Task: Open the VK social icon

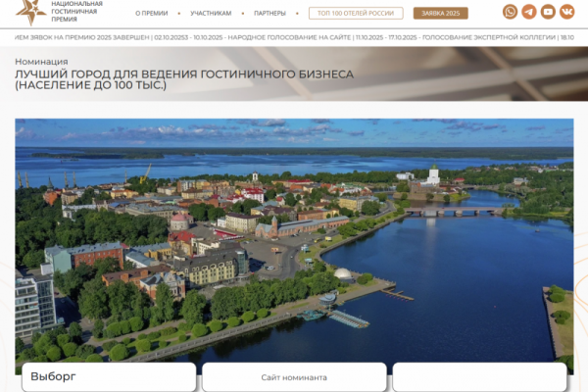Action: (567, 12)
